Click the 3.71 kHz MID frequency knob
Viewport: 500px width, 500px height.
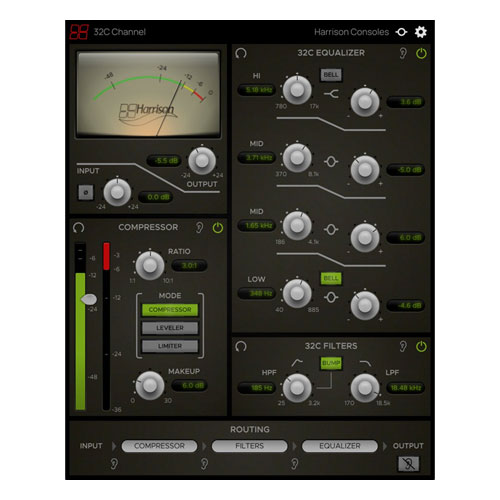coord(297,158)
